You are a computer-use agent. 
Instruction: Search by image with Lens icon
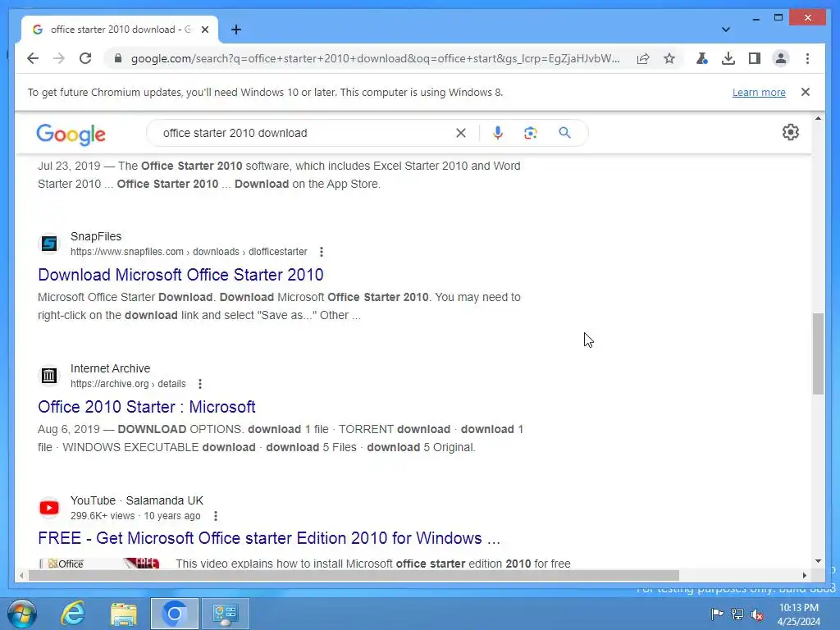[531, 133]
